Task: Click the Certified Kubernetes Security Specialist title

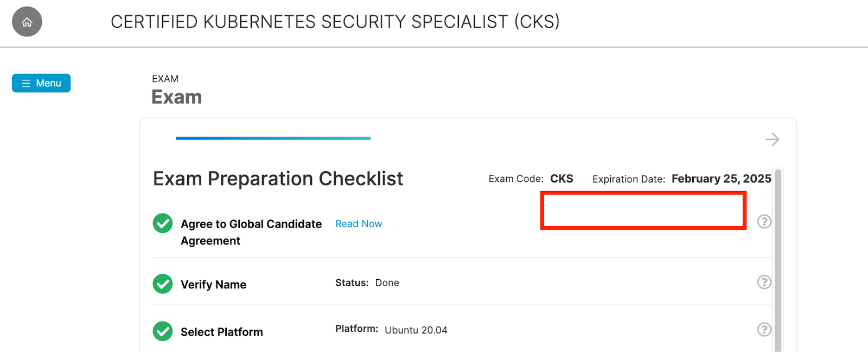Action: pos(335,22)
